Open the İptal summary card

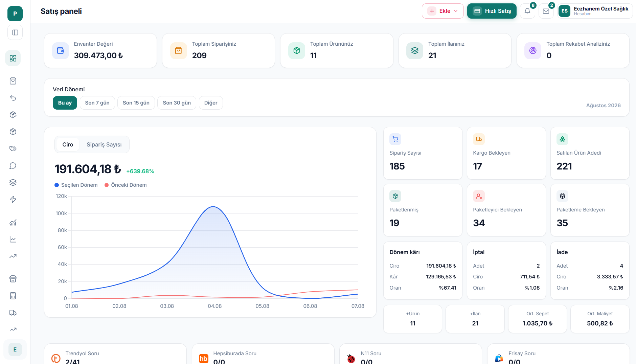click(x=506, y=271)
